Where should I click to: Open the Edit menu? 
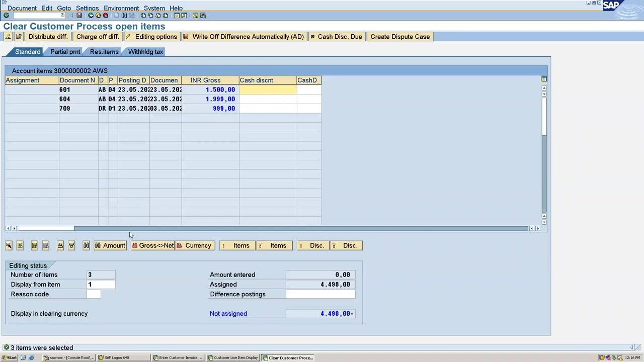point(47,8)
